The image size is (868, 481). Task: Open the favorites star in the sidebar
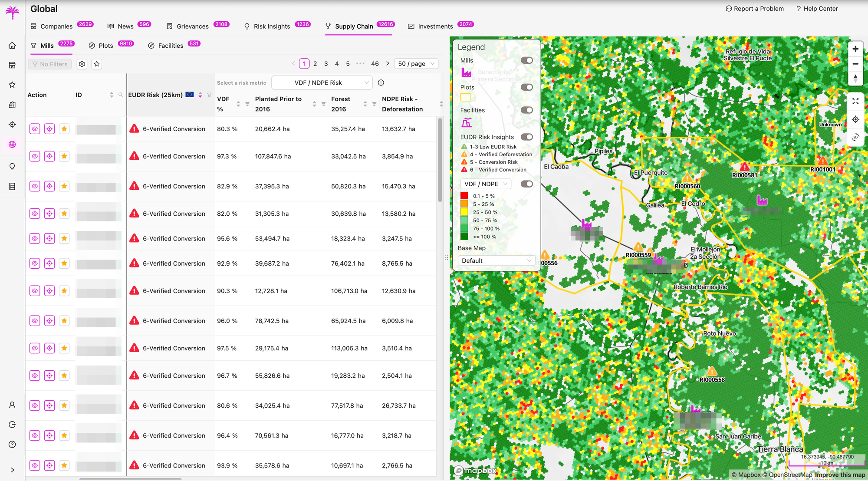pos(12,85)
